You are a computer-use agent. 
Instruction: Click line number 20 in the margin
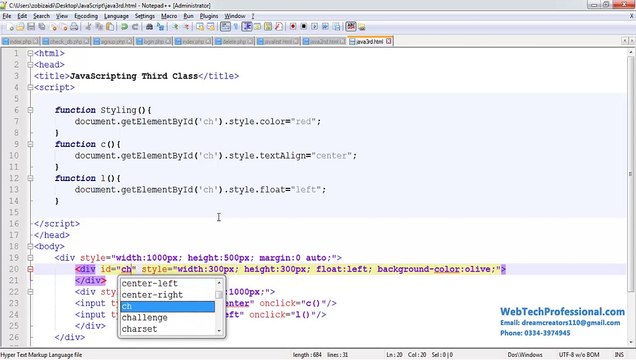(x=14, y=269)
